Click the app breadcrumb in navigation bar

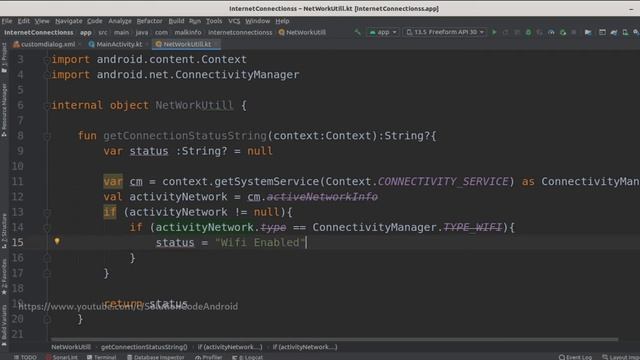click(86, 32)
